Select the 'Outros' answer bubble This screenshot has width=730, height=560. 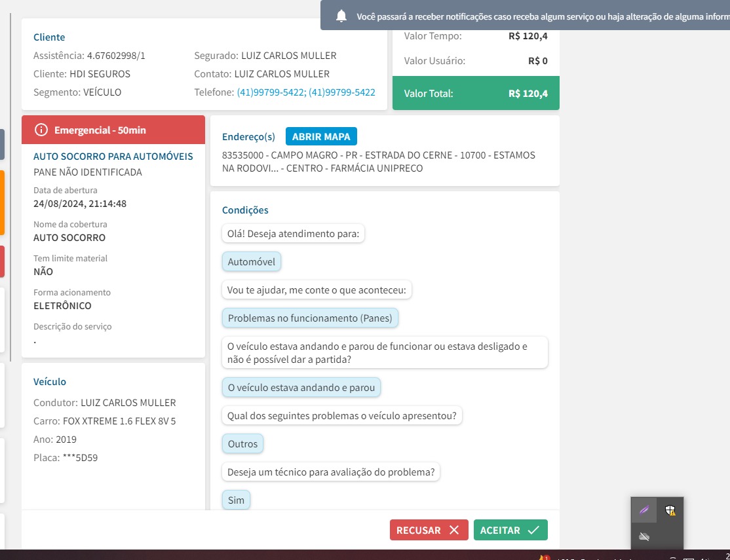[x=242, y=443]
